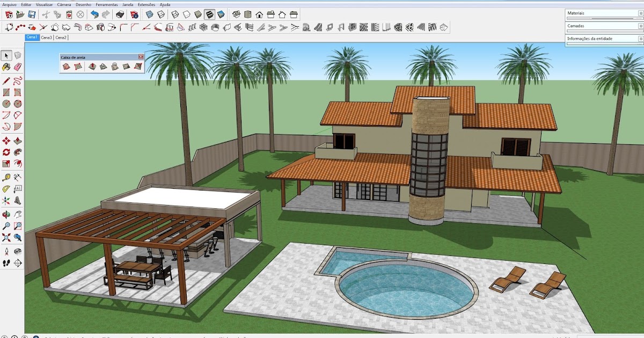The width and height of the screenshot is (644, 338).
Task: Select the Offset tool
Action: coord(18,164)
